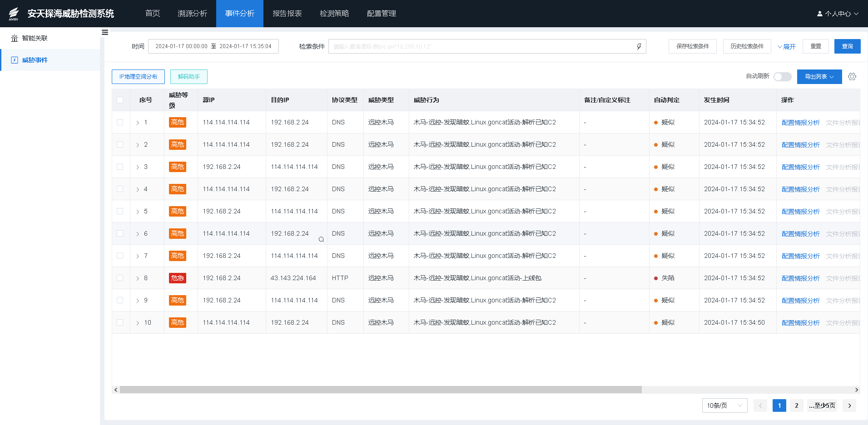Expand details of row 7
This screenshot has width=868, height=425.
point(138,256)
